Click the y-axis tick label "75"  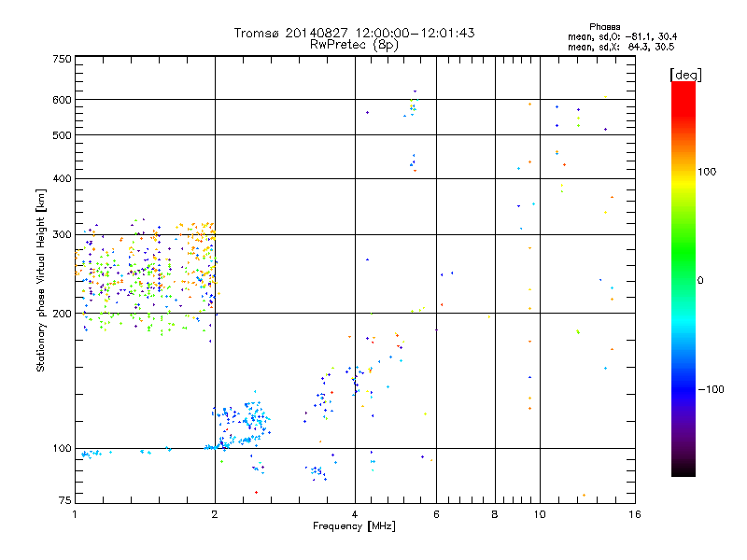[x=65, y=500]
